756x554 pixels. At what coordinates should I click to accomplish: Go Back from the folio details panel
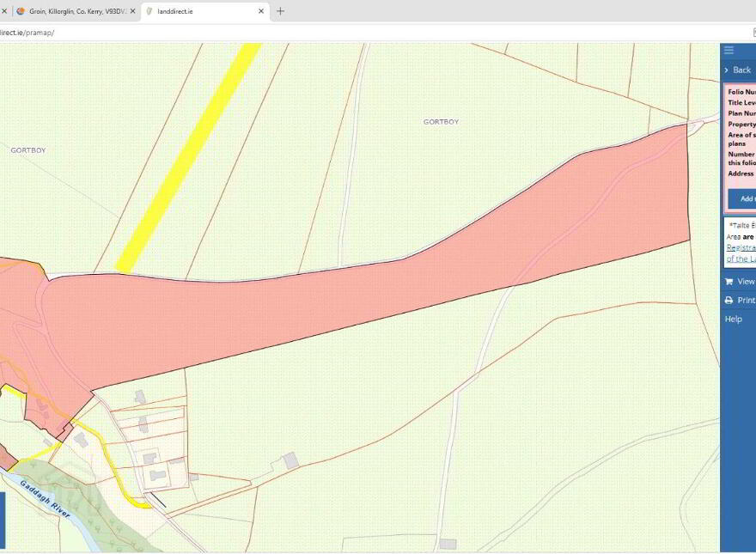(x=742, y=70)
